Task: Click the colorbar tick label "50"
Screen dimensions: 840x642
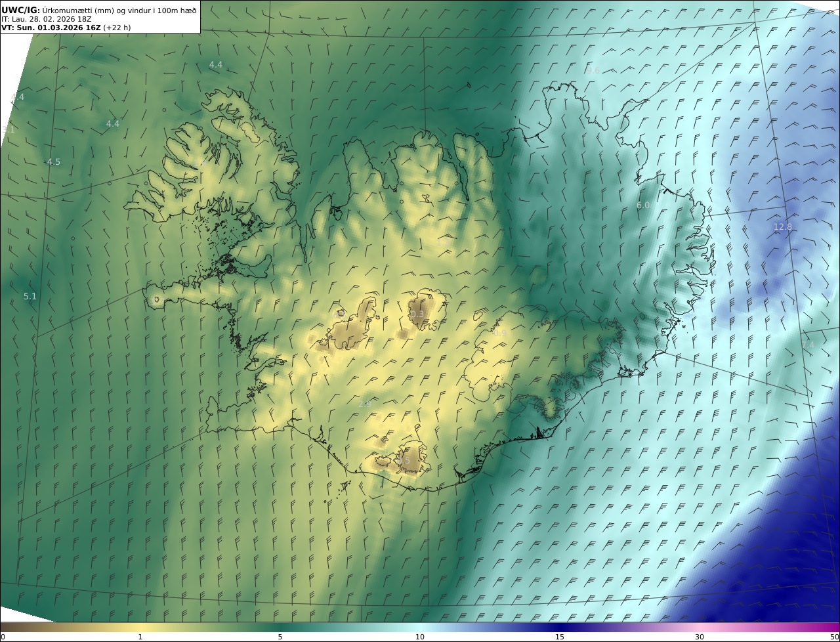Action: pyautogui.click(x=834, y=637)
